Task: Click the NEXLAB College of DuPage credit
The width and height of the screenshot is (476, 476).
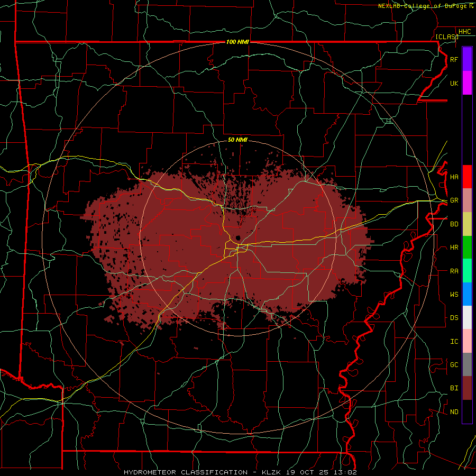Action: [426, 6]
